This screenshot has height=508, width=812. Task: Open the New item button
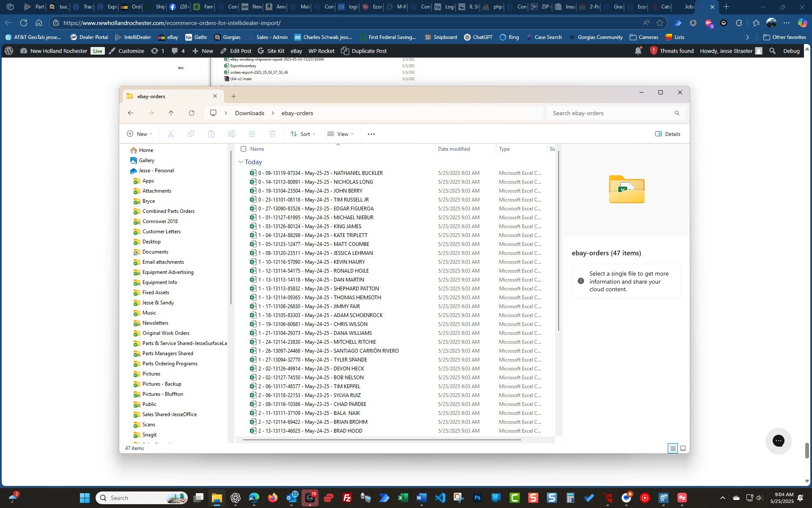pos(140,134)
